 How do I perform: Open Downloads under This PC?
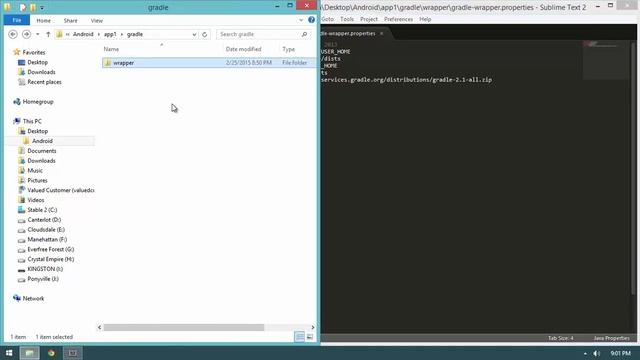(41, 161)
